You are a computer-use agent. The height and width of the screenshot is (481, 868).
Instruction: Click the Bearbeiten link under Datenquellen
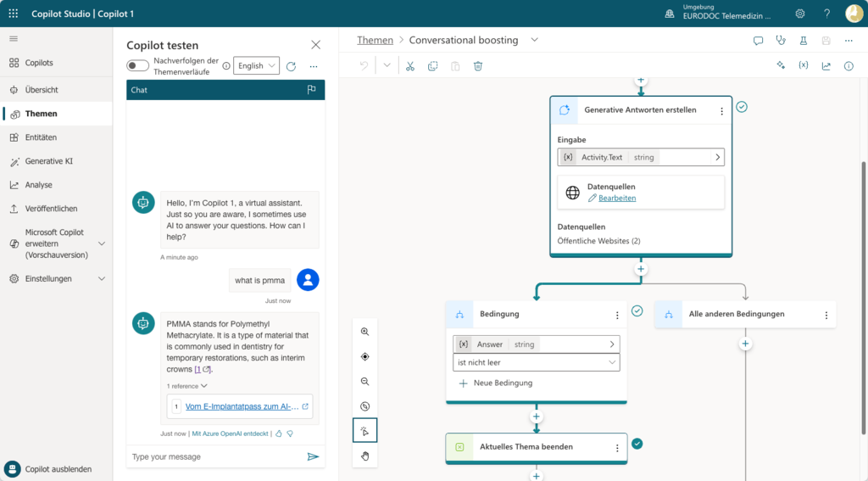pos(617,198)
